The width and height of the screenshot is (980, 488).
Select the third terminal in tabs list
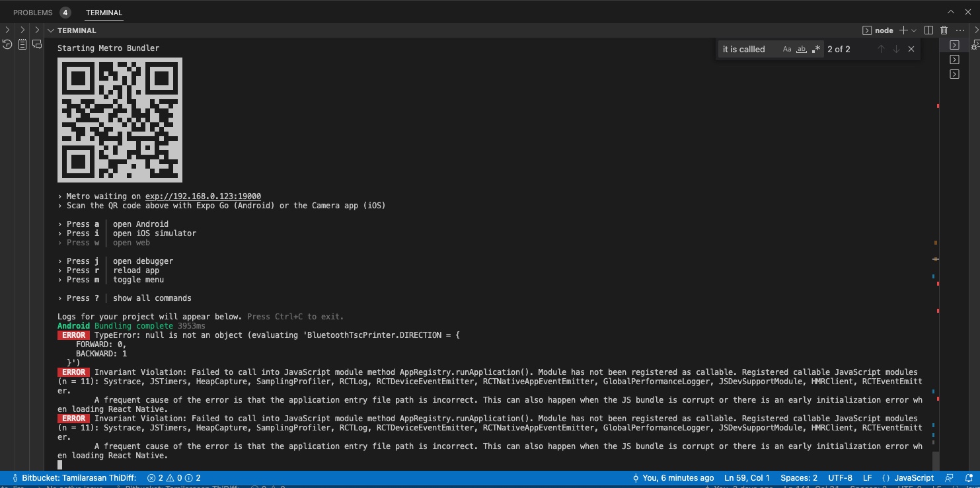[x=954, y=74]
